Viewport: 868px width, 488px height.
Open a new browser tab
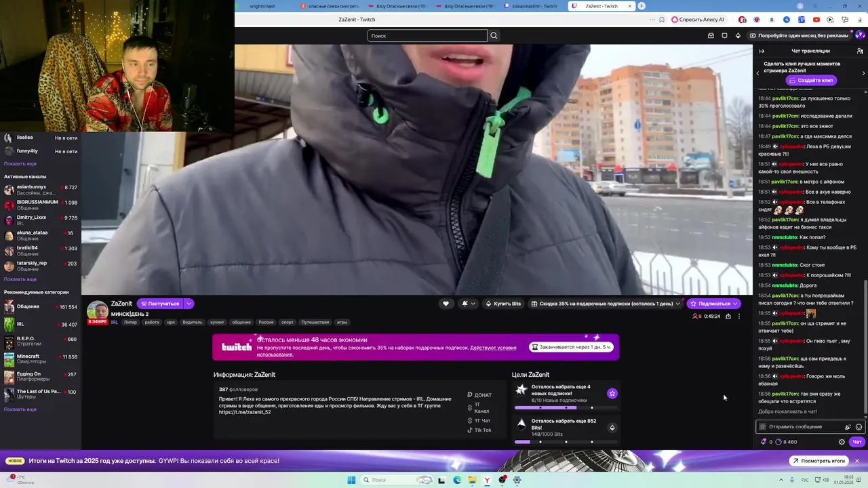pos(642,6)
